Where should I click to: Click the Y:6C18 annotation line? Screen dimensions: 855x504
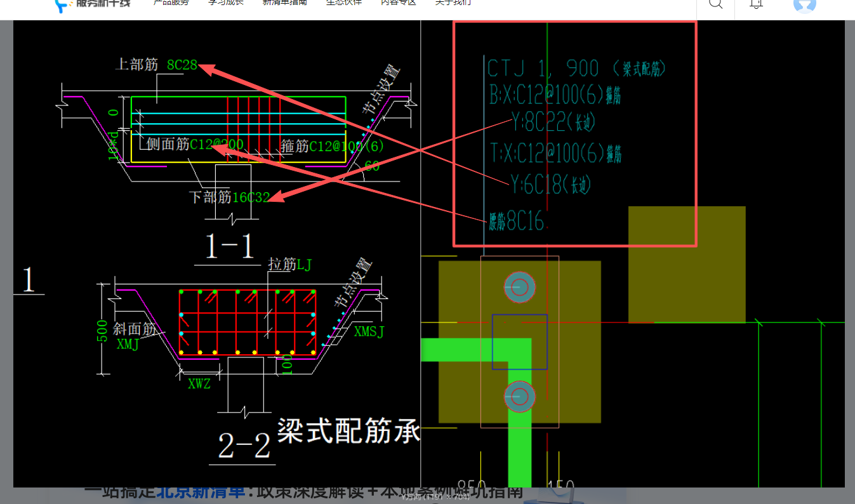[x=551, y=185]
